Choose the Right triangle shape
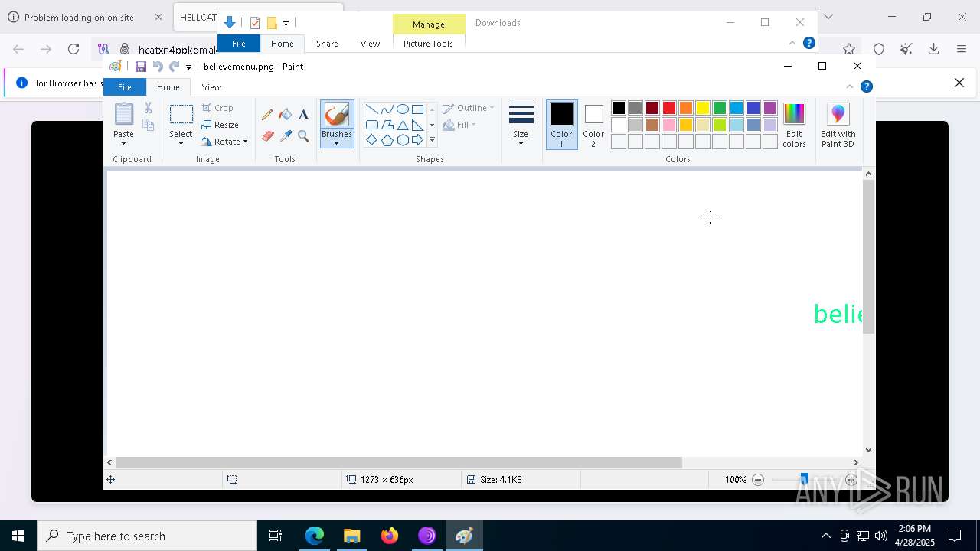Screen dimensions: 980x551 click(417, 125)
